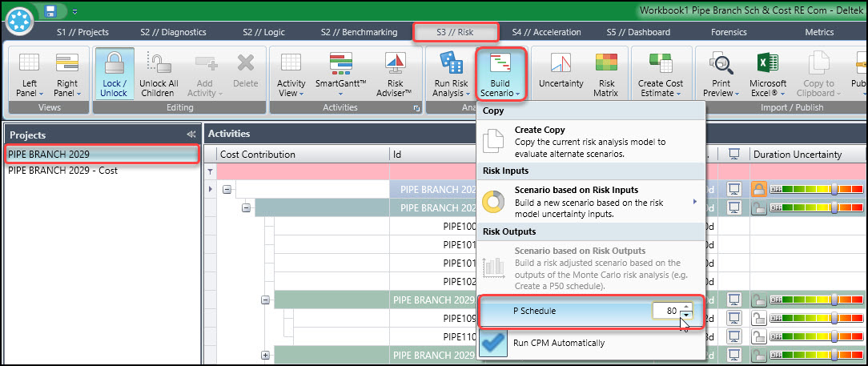Screen dimensions: 868x366
Task: Switch to the S4 // Acceleration tab
Action: 546,32
